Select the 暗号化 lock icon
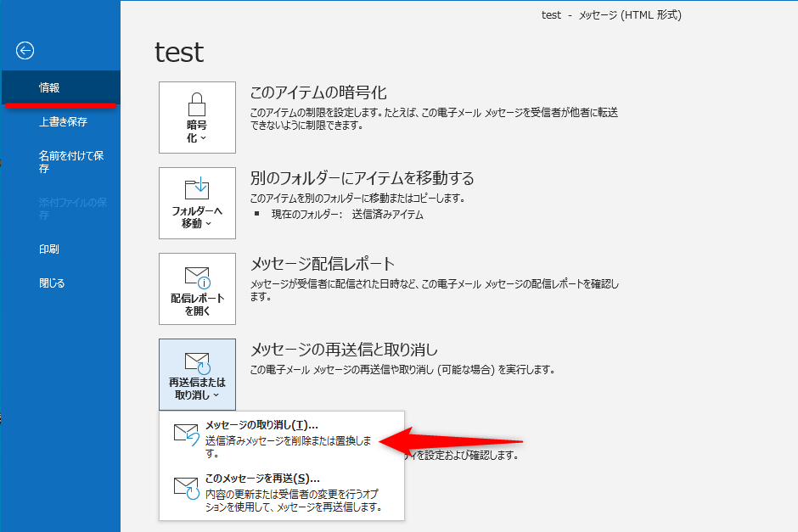 (x=197, y=104)
